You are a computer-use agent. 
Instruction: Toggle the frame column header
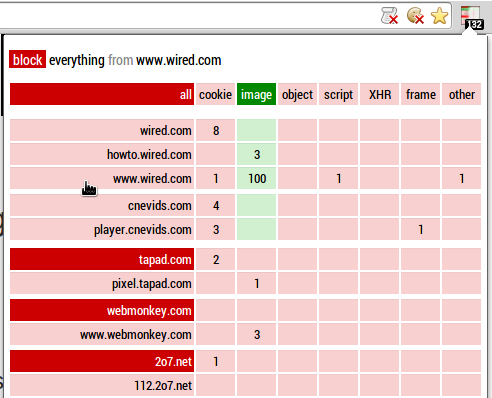tap(421, 94)
